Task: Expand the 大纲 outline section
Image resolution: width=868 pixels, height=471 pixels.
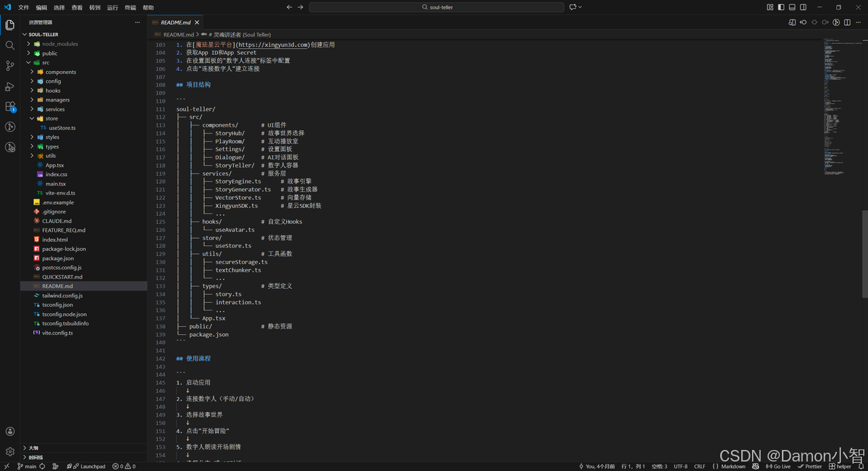Action: (x=84, y=448)
